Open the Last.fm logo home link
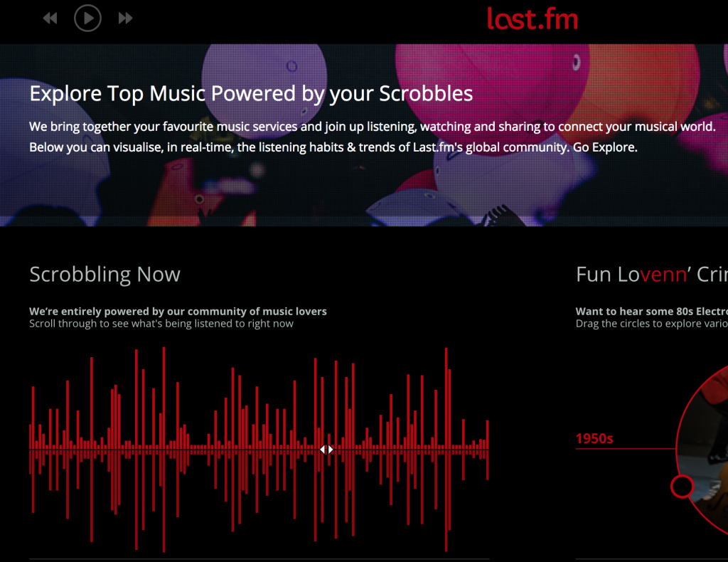The width and height of the screenshot is (728, 562). (x=532, y=19)
